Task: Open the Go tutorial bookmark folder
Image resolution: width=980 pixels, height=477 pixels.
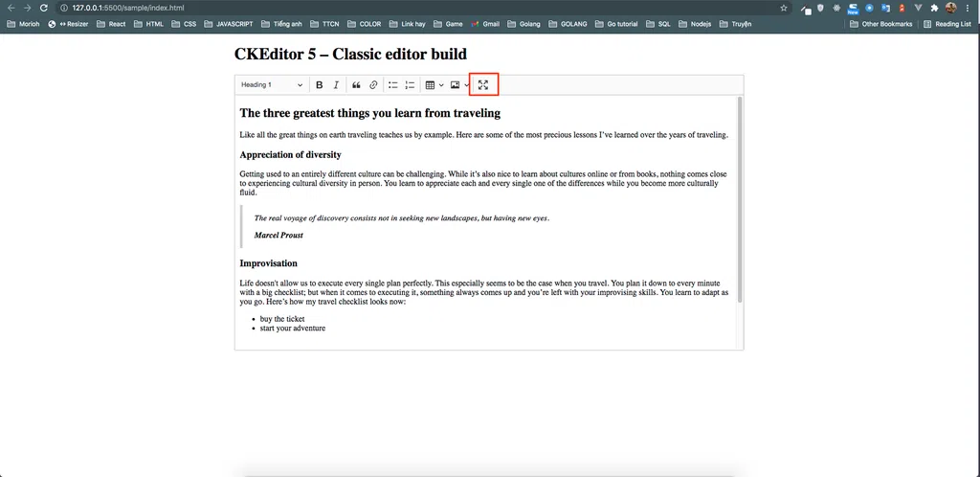Action: click(617, 24)
